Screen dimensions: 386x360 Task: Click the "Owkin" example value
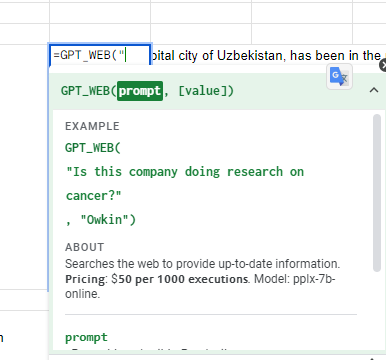coord(108,220)
